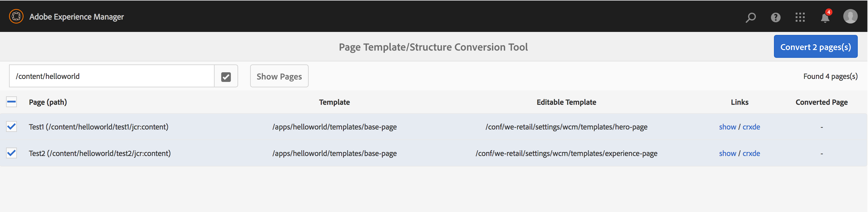The height and width of the screenshot is (212, 868).
Task: Click the Links column header
Action: (740, 102)
